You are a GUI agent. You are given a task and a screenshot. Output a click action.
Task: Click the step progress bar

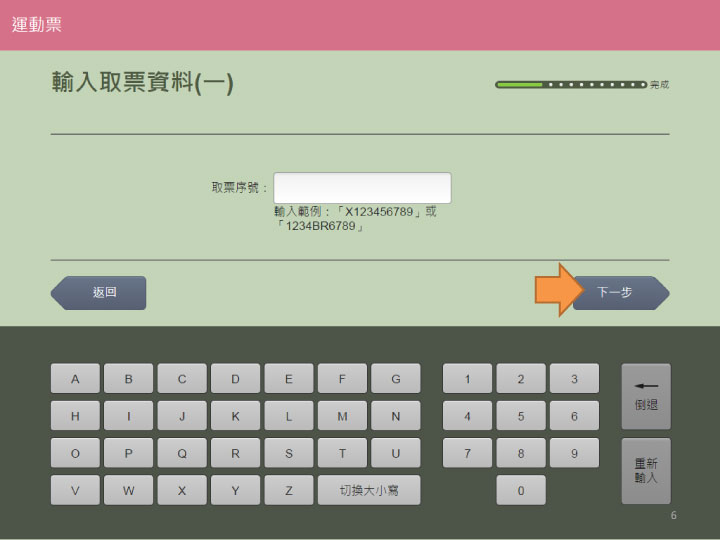(x=571, y=84)
